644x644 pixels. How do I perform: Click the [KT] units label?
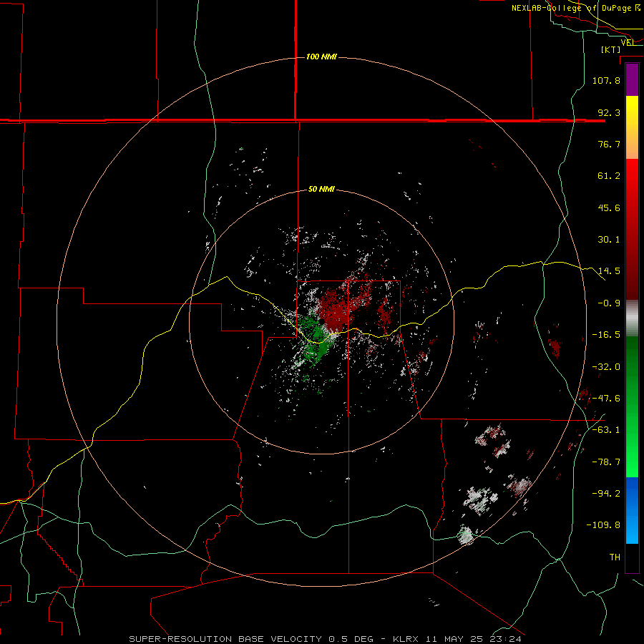click(611, 49)
